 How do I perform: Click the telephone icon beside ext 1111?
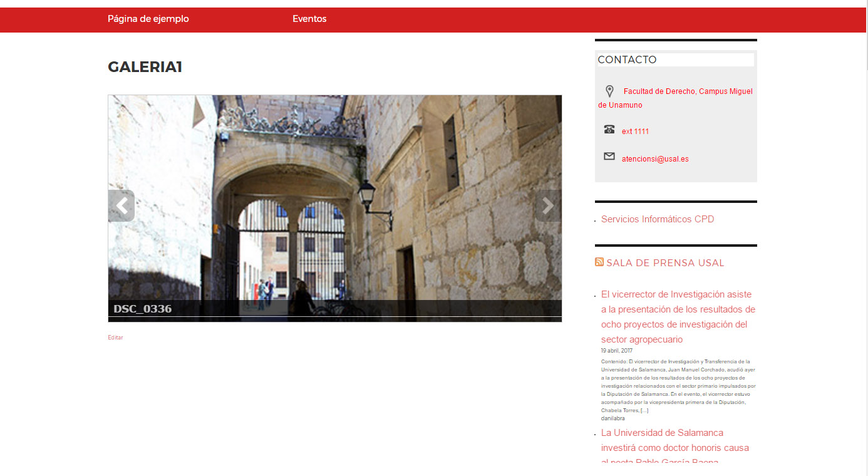[x=609, y=130]
